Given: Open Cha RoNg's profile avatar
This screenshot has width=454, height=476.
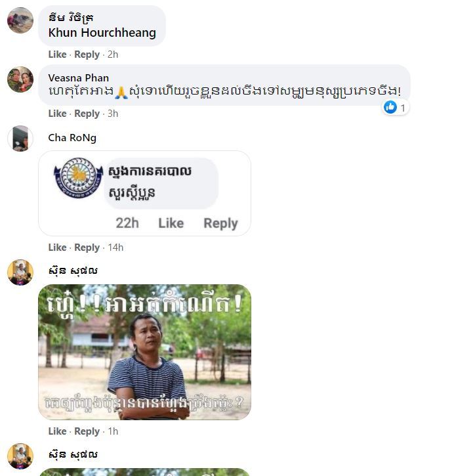Looking at the screenshot, I should 20,139.
